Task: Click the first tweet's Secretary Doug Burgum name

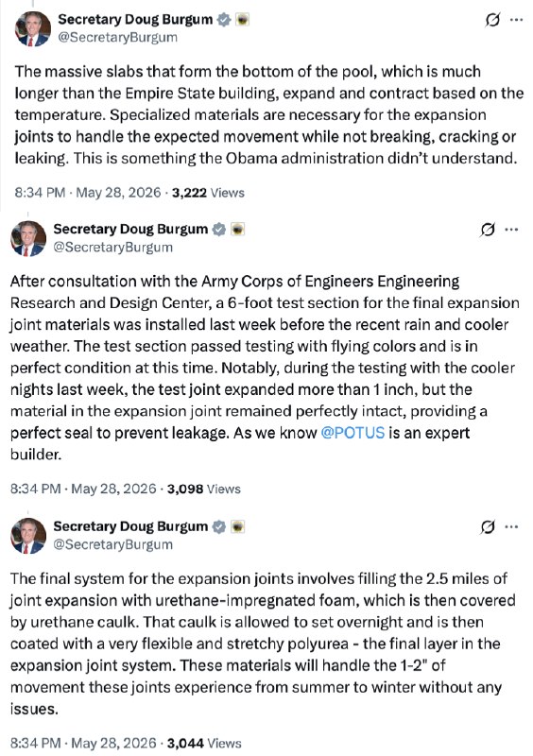Action: (x=135, y=19)
